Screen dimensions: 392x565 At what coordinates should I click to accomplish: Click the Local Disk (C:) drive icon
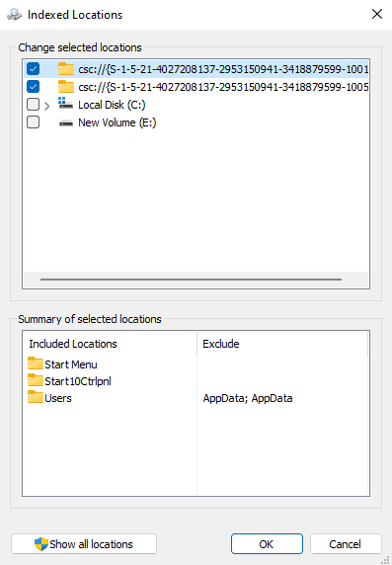tap(65, 104)
